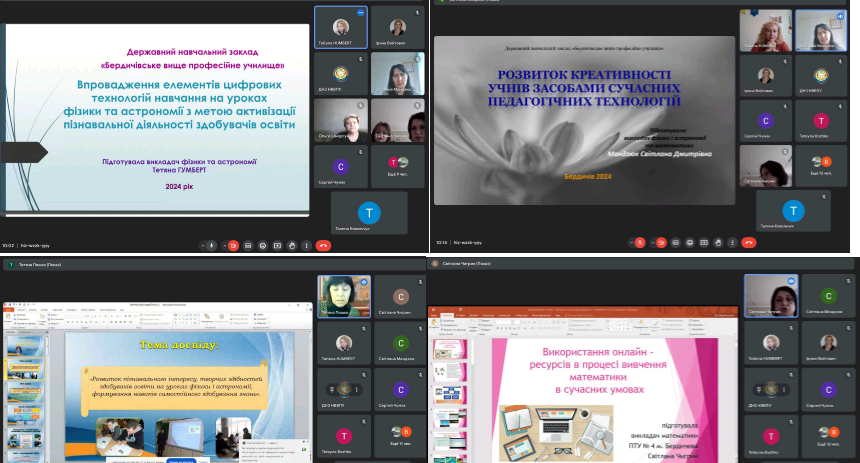860x463 pixels.
Task: Leave the call in the top-left meeting
Action: 323,245
